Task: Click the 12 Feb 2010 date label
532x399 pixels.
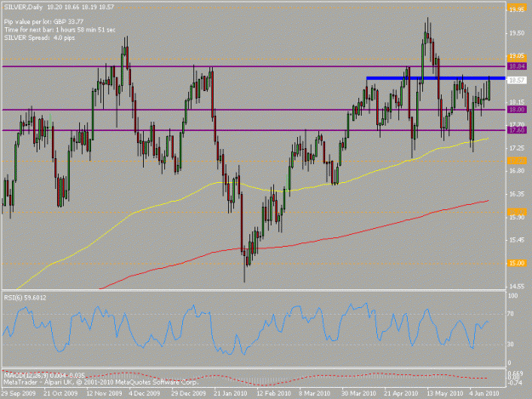Action: coord(273,393)
